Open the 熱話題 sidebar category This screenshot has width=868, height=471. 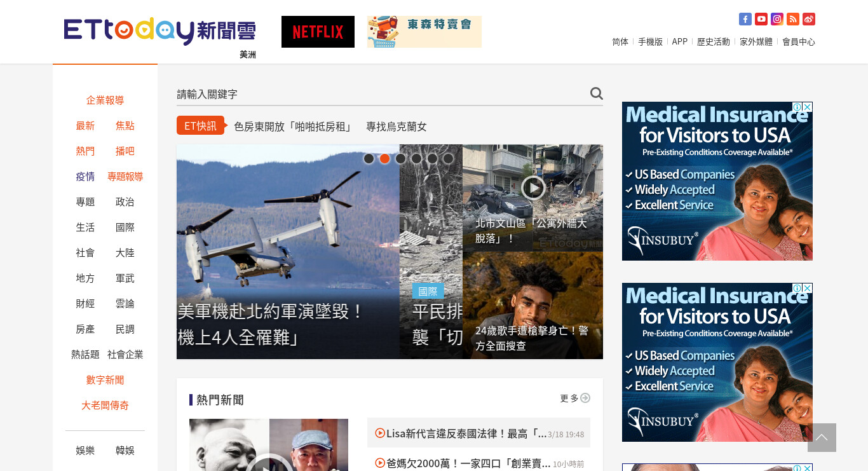click(x=85, y=354)
